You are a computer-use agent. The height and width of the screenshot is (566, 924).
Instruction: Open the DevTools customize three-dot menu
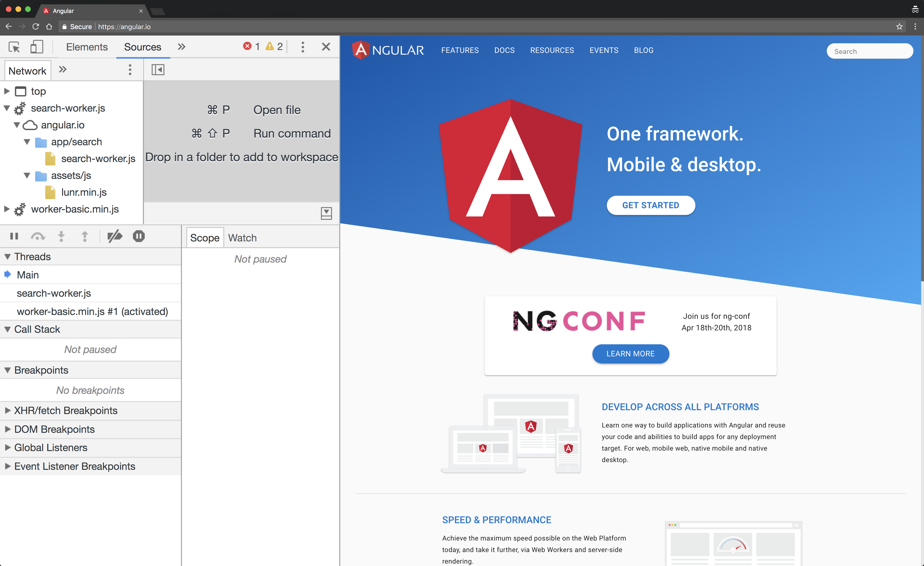click(x=303, y=47)
